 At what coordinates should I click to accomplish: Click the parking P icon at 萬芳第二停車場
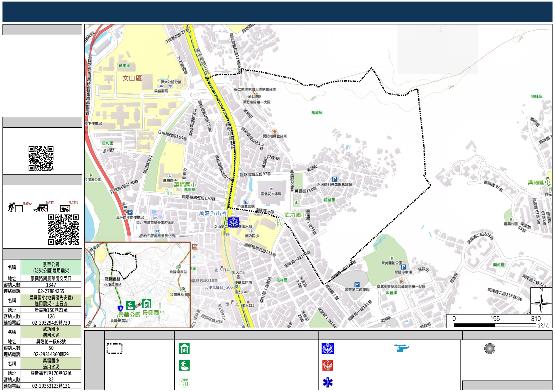[357, 285]
